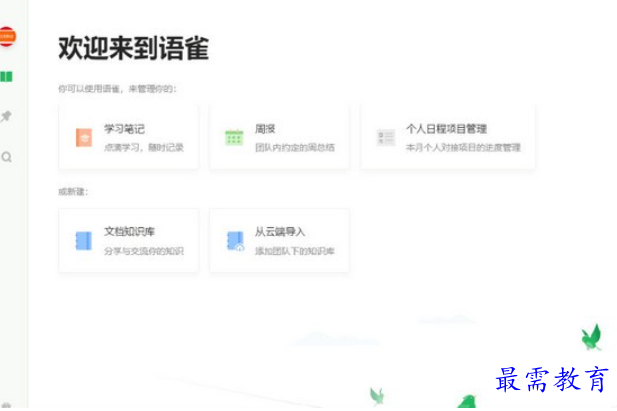Open the green knowledge base book icon
Image resolution: width=617 pixels, height=411 pixels.
[x=7, y=76]
